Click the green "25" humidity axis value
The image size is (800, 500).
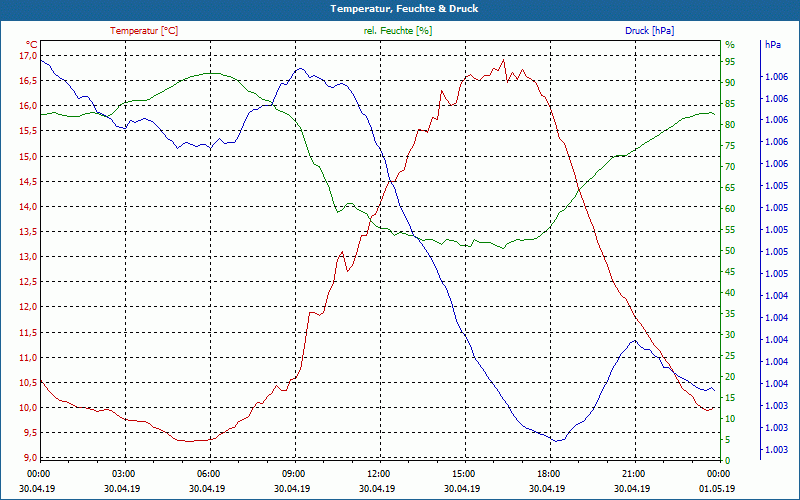point(730,356)
